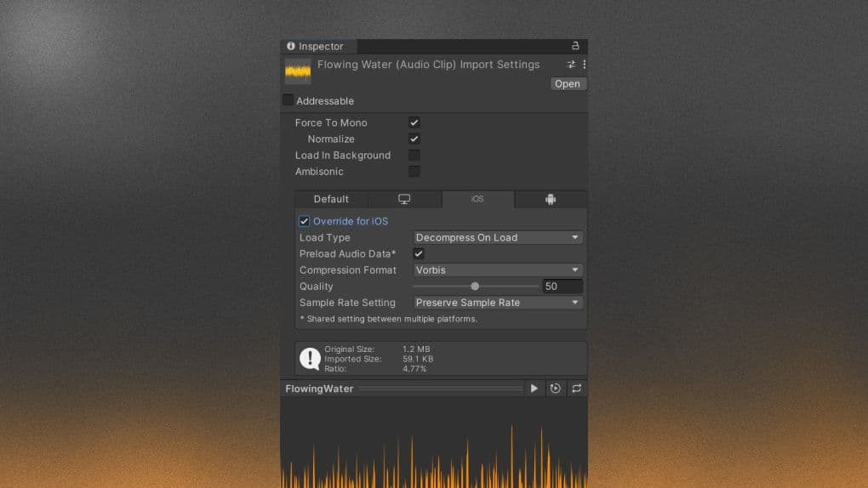Click the Quality value field showing 50
868x488 pixels.
[562, 286]
